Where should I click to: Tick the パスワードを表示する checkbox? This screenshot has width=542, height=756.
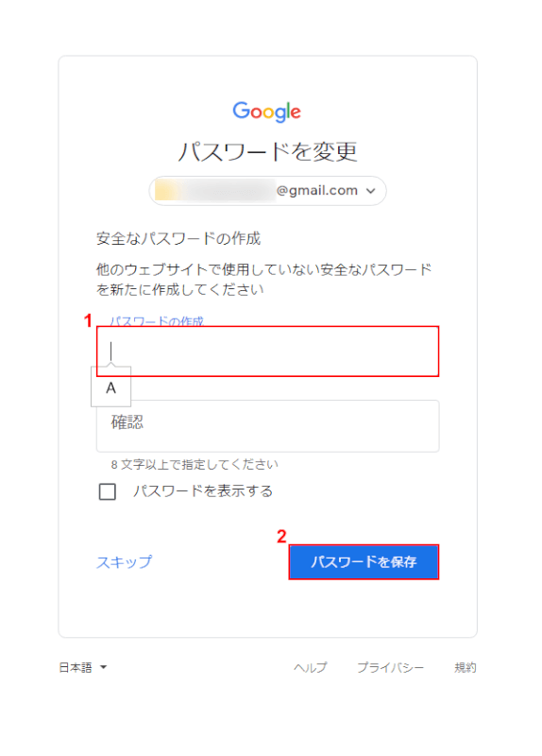(107, 491)
